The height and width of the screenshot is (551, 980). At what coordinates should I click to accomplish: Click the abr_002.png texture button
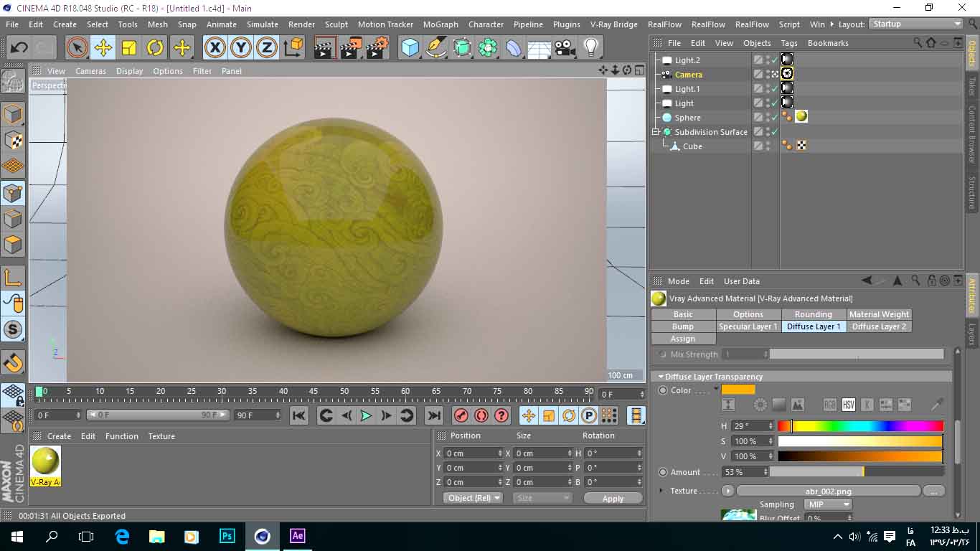pos(829,491)
